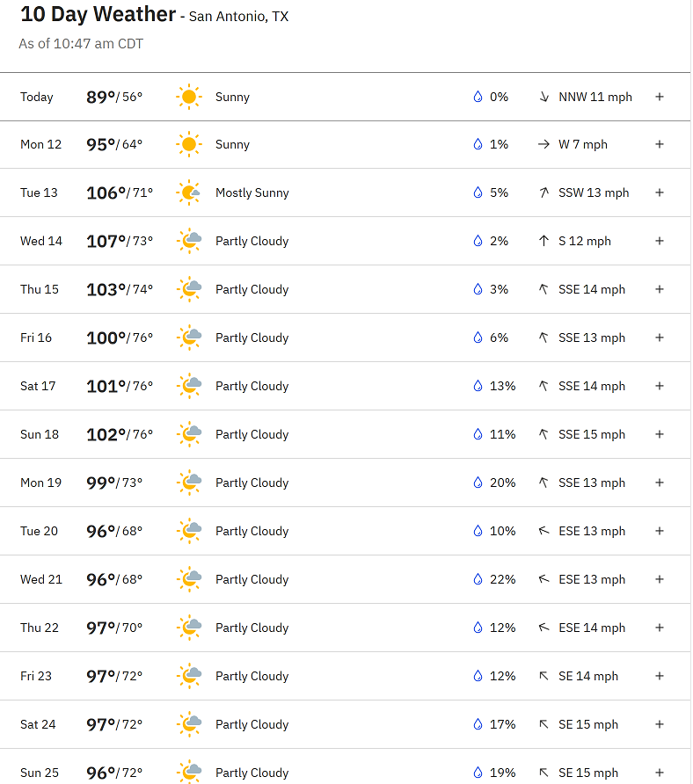Click the 'Sun 25' day label
This screenshot has height=784, width=693.
40,773
